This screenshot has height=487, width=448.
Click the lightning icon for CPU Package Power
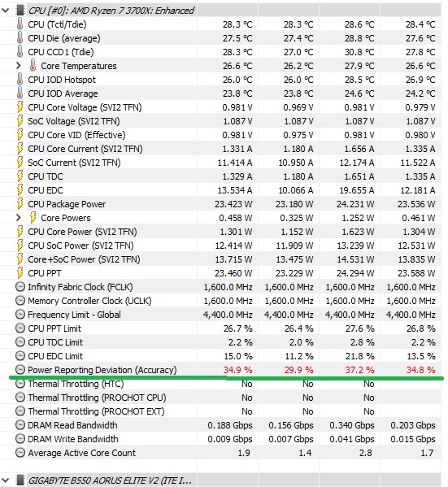click(x=20, y=204)
